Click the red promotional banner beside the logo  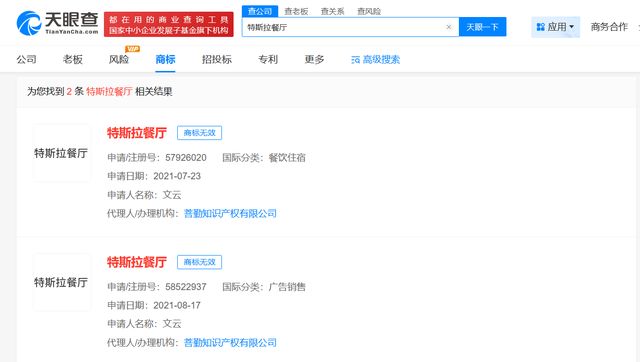coord(169,24)
